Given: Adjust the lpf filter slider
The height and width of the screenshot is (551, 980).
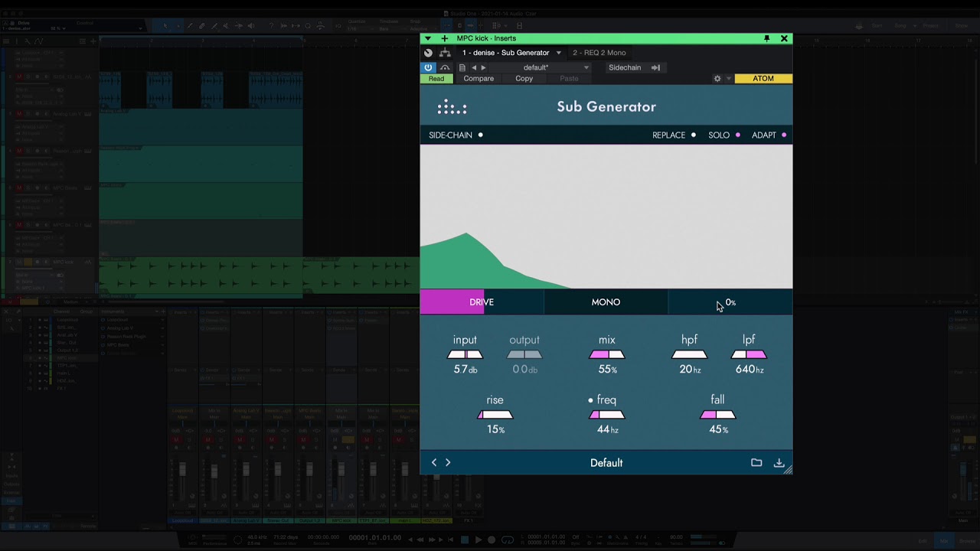Looking at the screenshot, I should (x=749, y=354).
